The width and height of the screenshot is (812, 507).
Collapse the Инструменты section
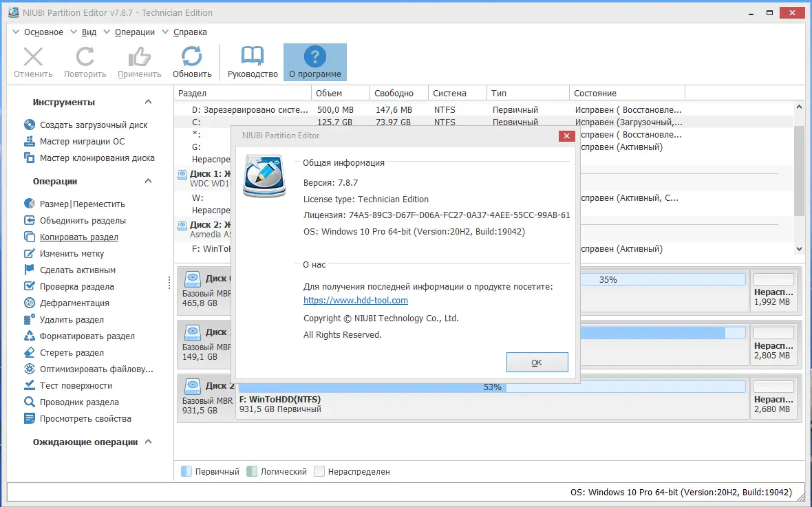[148, 102]
